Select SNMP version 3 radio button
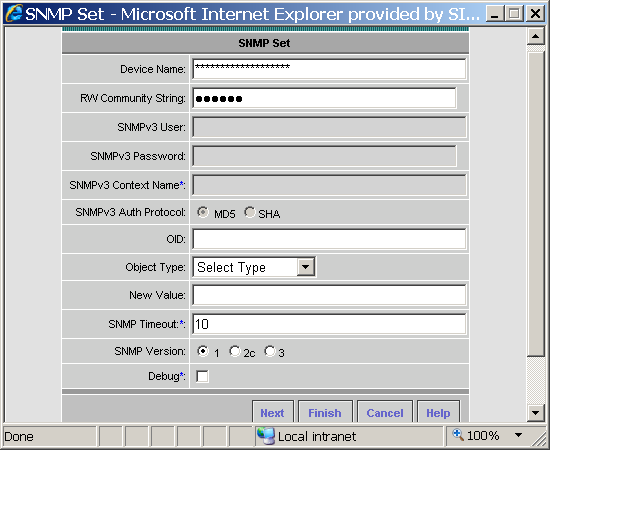This screenshot has height=512, width=640. (x=270, y=351)
